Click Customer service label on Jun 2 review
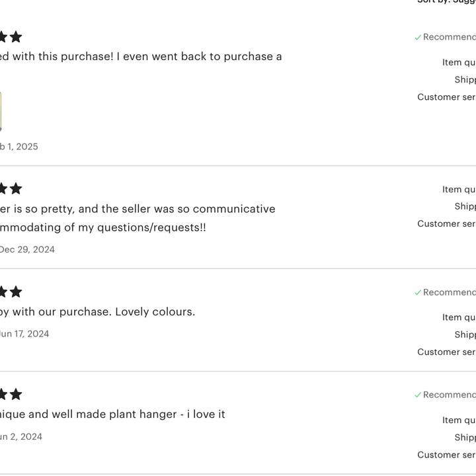This screenshot has height=476, width=476. pos(446,455)
